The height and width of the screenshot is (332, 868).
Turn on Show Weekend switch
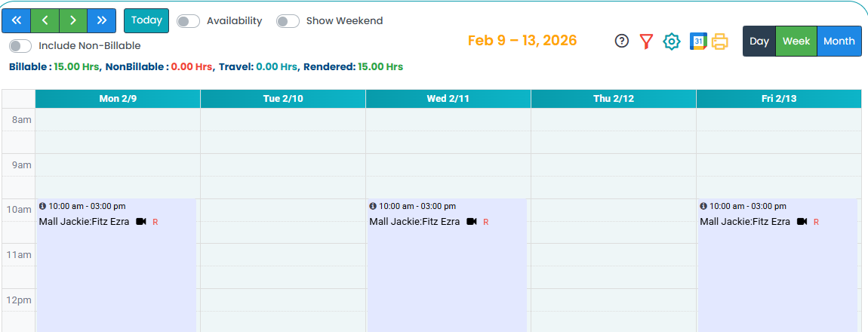pyautogui.click(x=288, y=21)
